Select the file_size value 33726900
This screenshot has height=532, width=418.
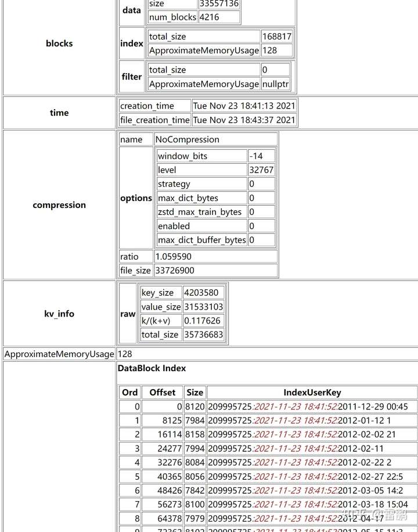tap(175, 271)
